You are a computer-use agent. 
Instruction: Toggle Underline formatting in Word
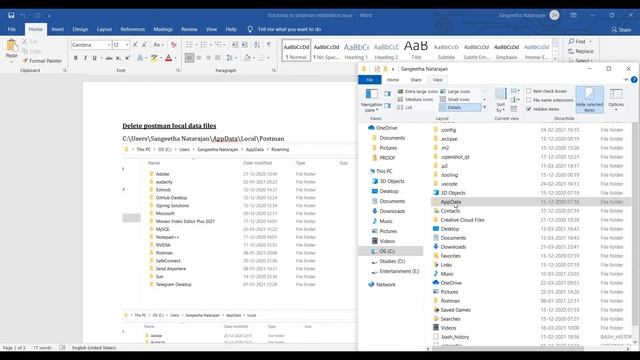pos(94,58)
